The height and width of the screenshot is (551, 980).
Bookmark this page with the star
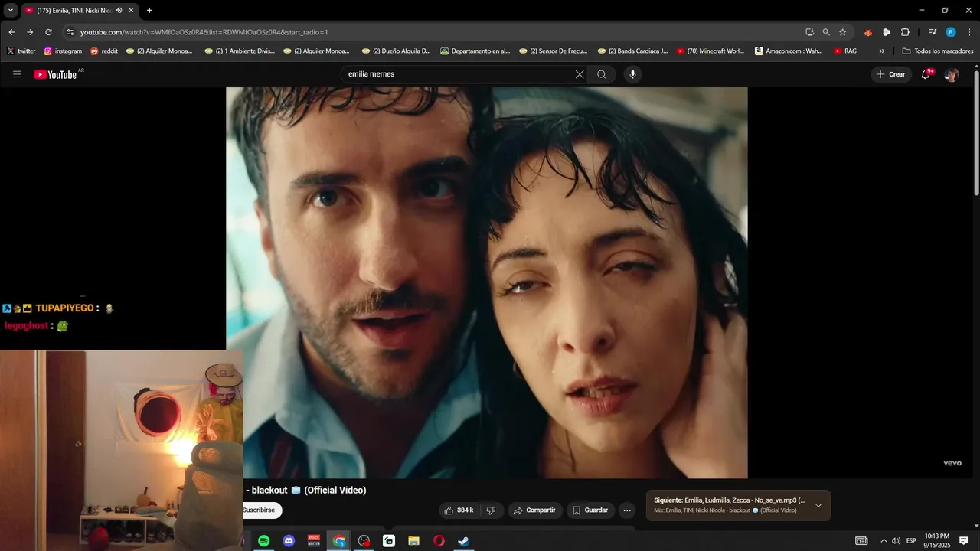click(843, 32)
